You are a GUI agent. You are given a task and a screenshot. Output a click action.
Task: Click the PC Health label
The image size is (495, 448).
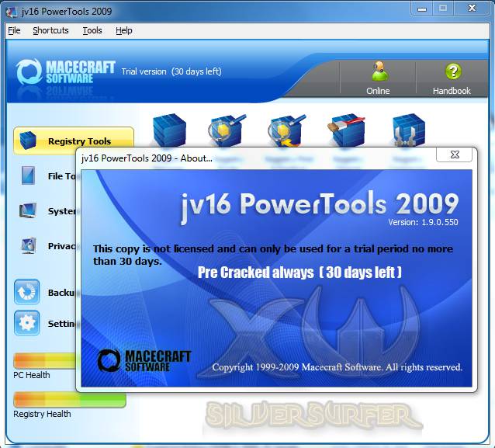(32, 375)
